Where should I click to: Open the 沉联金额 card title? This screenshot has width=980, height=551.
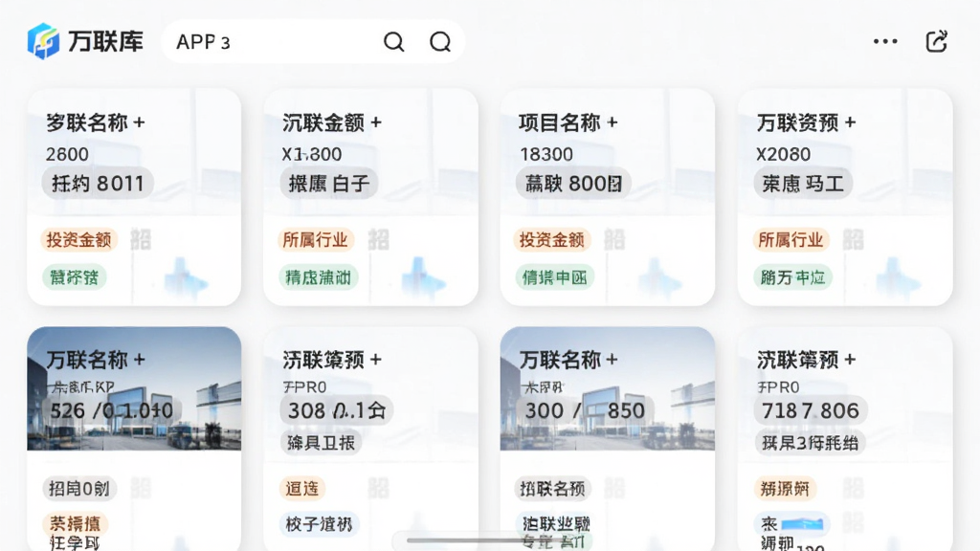(323, 122)
